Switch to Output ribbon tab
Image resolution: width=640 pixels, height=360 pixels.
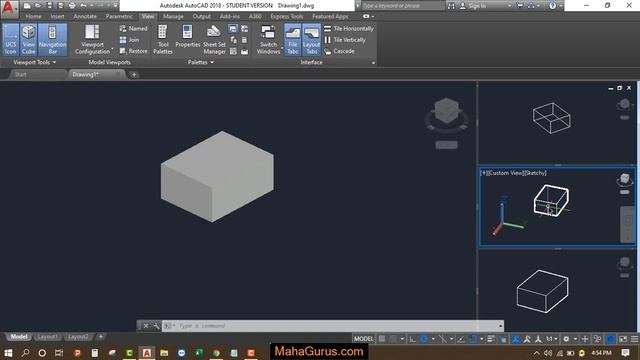tap(202, 16)
